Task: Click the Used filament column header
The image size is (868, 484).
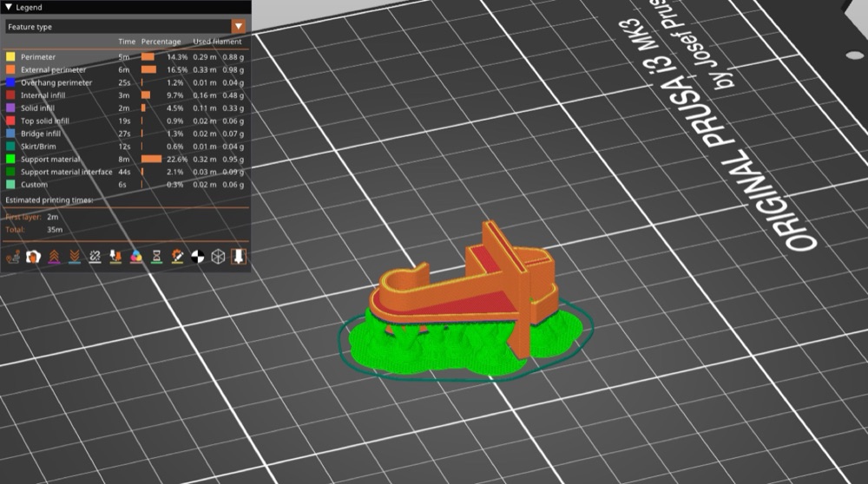Action: pos(217,42)
